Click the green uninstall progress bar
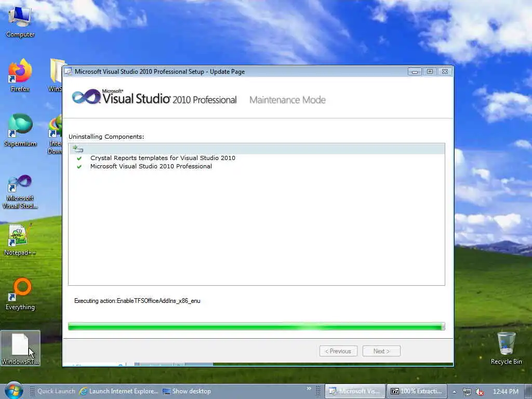The width and height of the screenshot is (532, 399). 257,326
